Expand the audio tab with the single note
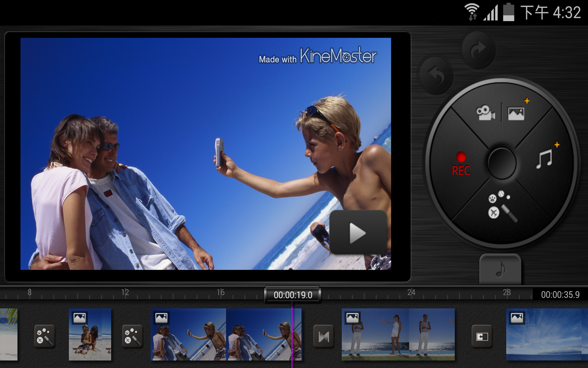The image size is (588, 368). point(500,270)
